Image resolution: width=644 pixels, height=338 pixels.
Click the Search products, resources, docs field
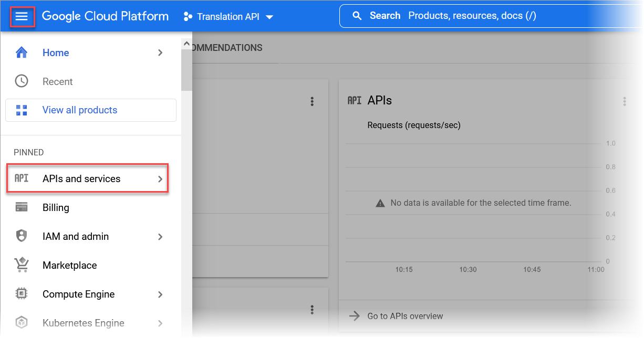[x=489, y=16]
